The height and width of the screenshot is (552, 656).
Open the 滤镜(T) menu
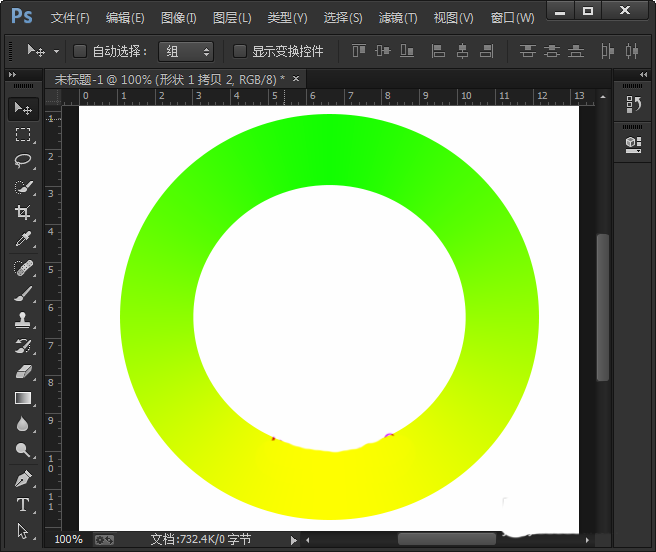click(398, 18)
